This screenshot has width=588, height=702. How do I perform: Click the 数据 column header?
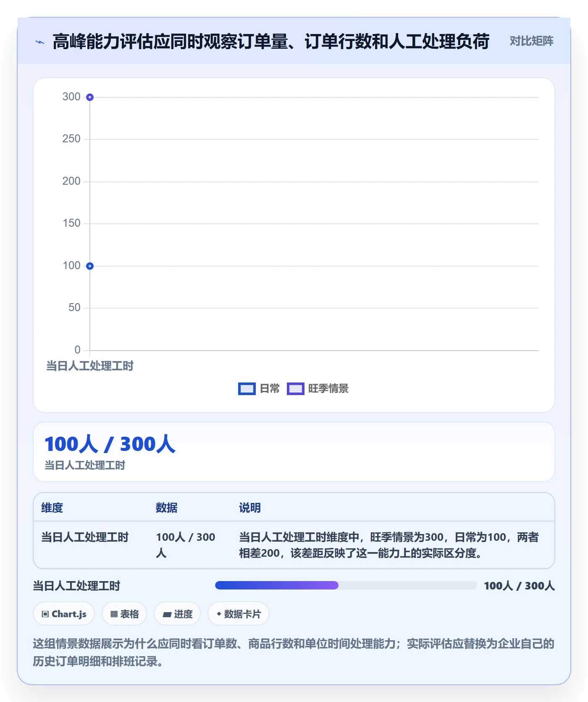166,508
